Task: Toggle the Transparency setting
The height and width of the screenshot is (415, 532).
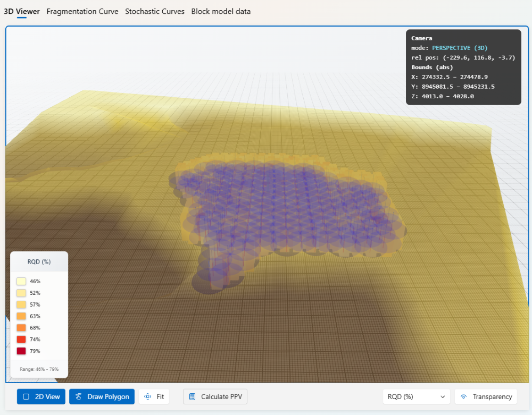Action: 486,396
